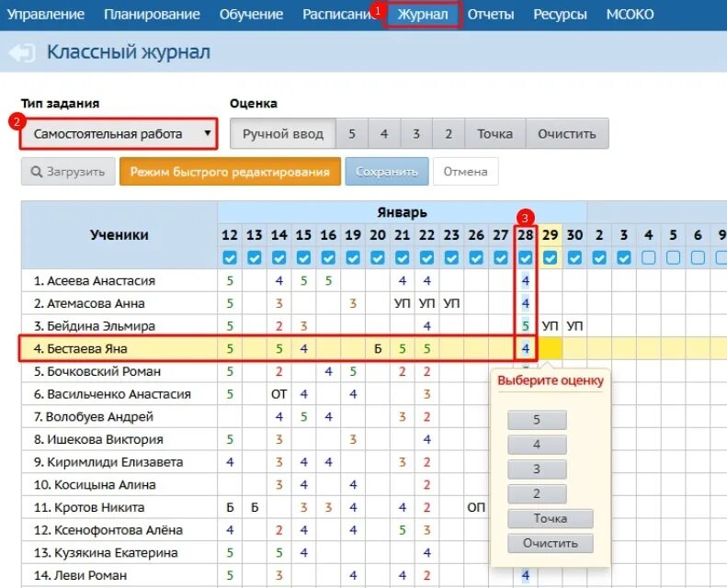This screenshot has width=727, height=588.
Task: Choose grade 5 in the Оценка toolbar
Action: pyautogui.click(x=352, y=134)
